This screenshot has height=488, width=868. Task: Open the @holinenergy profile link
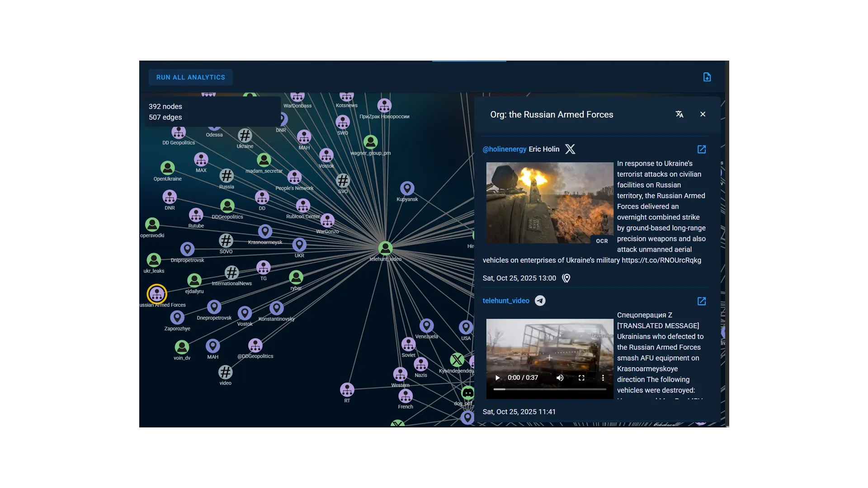pyautogui.click(x=504, y=149)
